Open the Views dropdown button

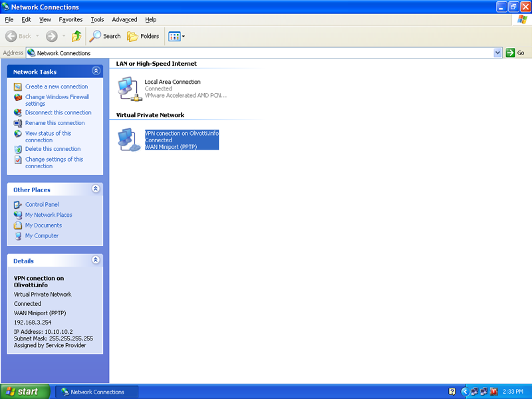pos(177,37)
